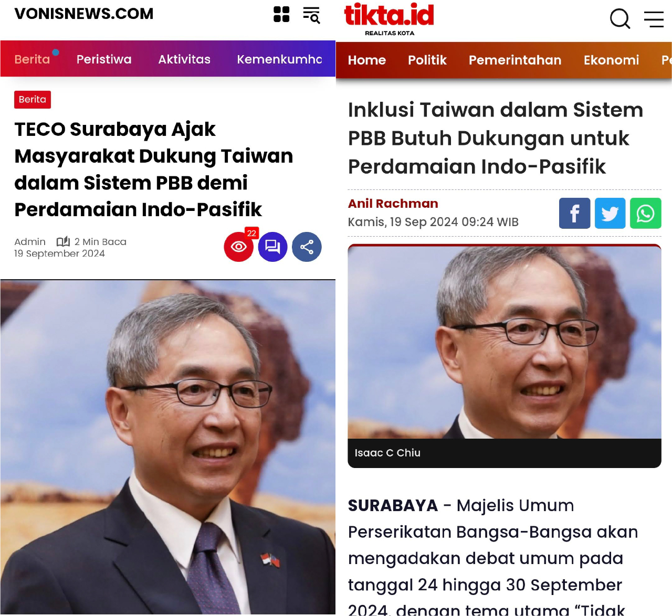This screenshot has height=616, width=672.
Task: Open the Pemerintahan menu item
Action: point(515,60)
